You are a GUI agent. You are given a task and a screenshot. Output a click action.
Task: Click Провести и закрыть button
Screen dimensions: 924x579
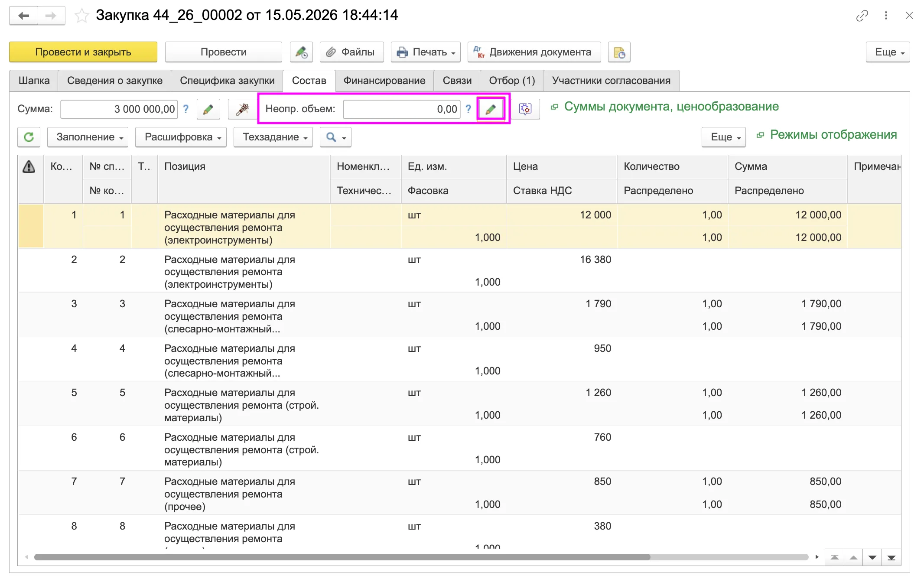(83, 52)
